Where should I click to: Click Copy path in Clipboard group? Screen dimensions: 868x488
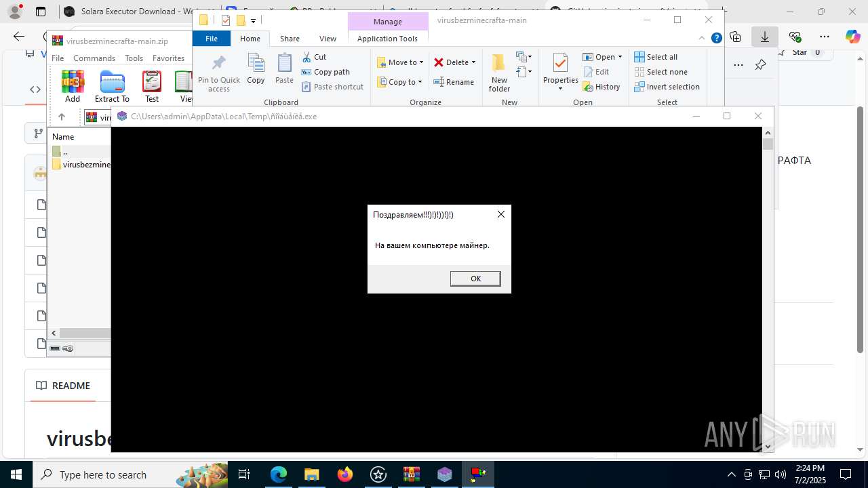click(325, 72)
